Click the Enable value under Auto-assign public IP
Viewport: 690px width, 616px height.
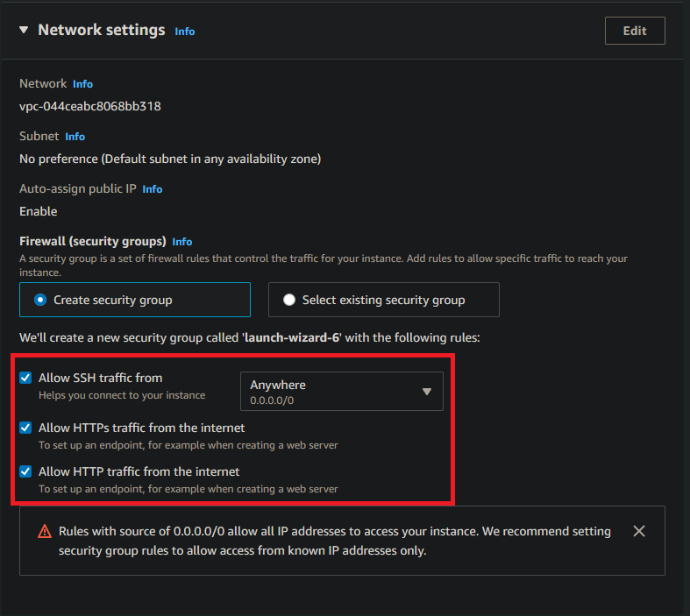(39, 211)
